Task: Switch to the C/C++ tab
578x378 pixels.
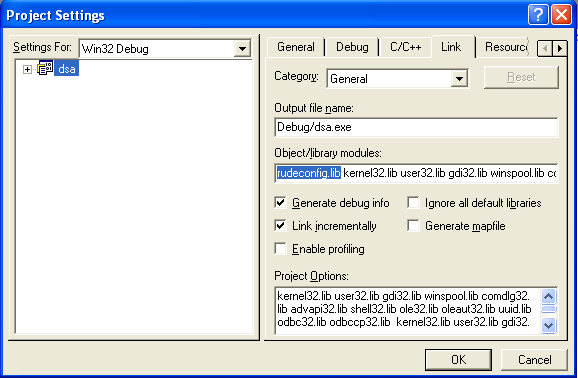Action: (405, 47)
